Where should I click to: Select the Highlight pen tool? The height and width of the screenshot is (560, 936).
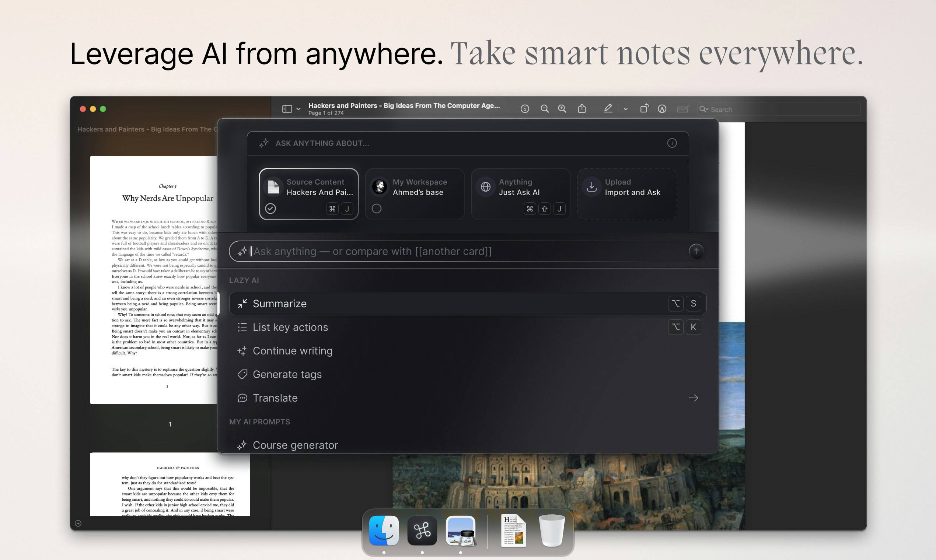[608, 109]
